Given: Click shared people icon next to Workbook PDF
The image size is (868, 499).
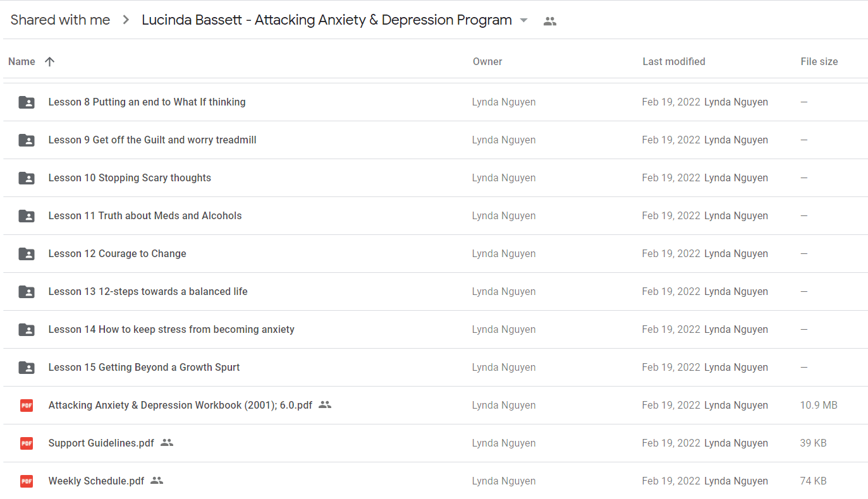Looking at the screenshot, I should pos(325,405).
